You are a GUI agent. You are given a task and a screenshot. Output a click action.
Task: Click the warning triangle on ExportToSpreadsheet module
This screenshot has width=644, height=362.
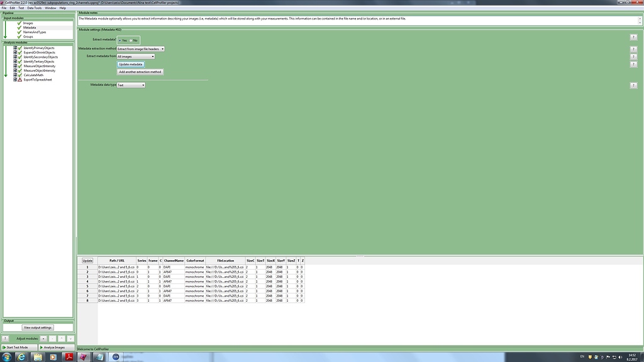tap(19, 79)
